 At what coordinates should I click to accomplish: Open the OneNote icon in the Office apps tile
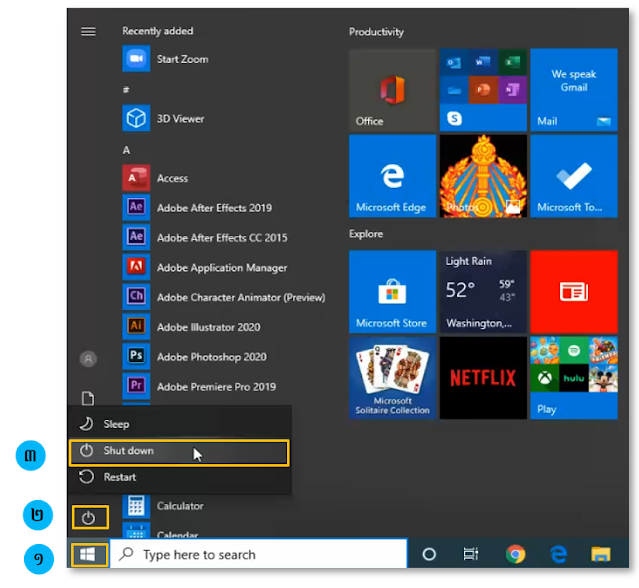[x=512, y=90]
